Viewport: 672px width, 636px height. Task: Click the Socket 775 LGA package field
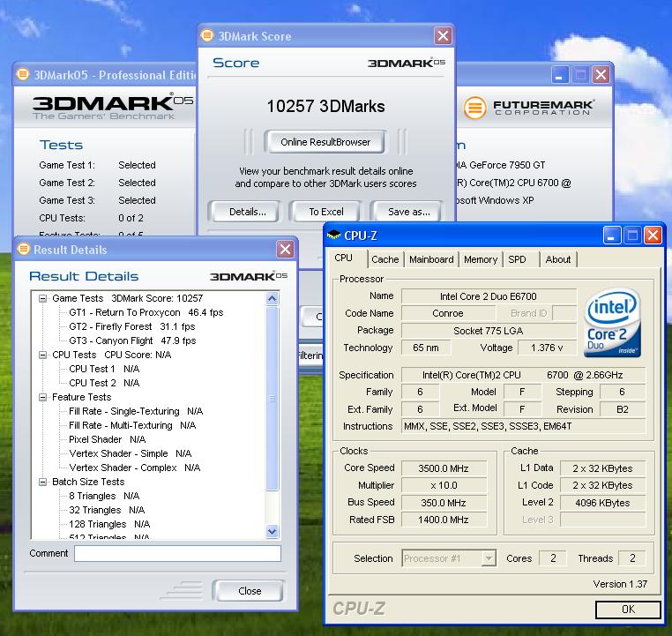pyautogui.click(x=489, y=331)
